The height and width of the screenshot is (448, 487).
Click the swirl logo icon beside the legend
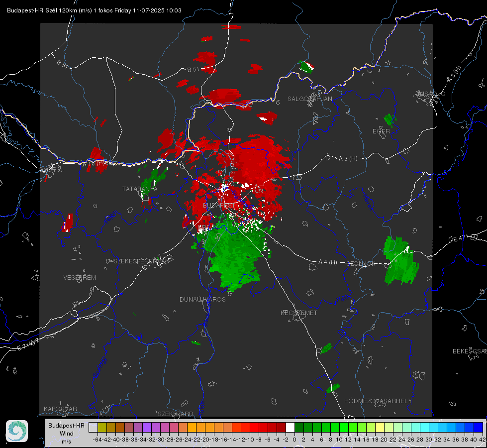point(17,431)
